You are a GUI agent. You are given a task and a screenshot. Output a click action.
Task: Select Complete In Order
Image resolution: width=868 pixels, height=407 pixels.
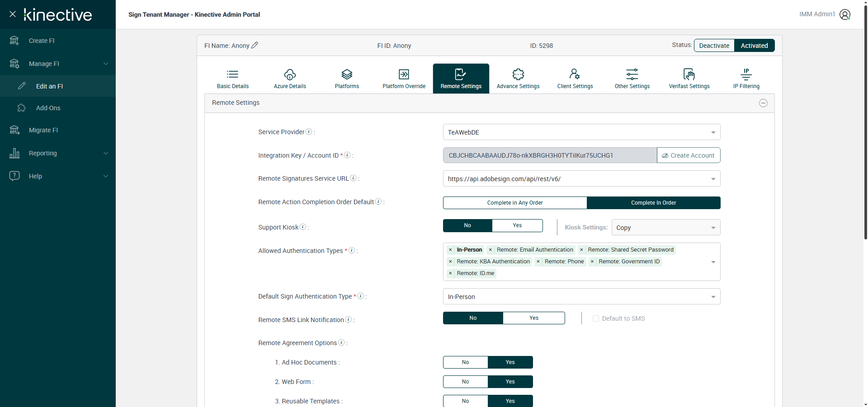653,203
